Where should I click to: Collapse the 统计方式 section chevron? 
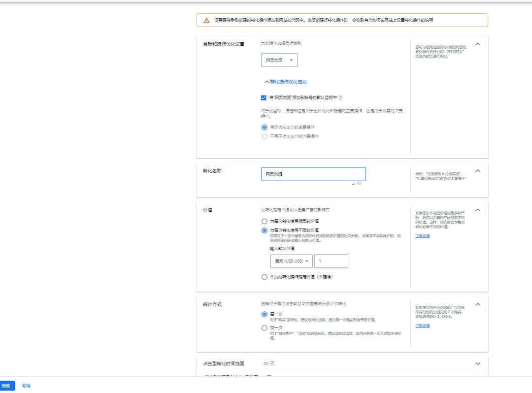[478, 304]
